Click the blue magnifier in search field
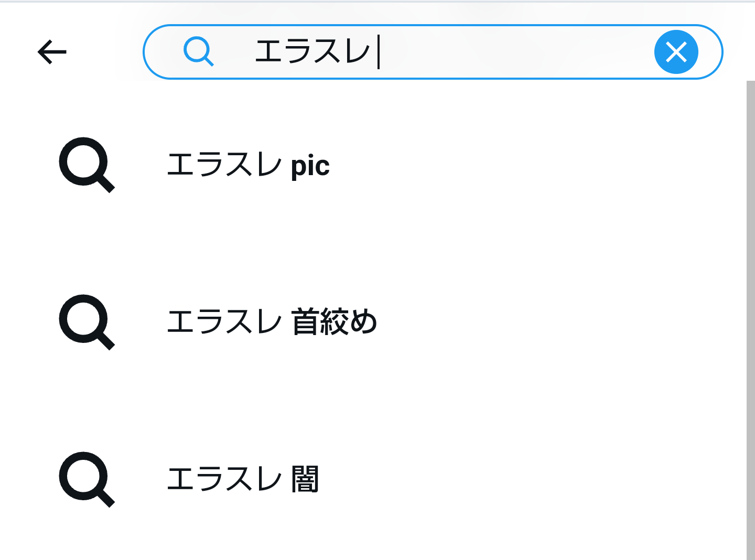 (x=199, y=52)
